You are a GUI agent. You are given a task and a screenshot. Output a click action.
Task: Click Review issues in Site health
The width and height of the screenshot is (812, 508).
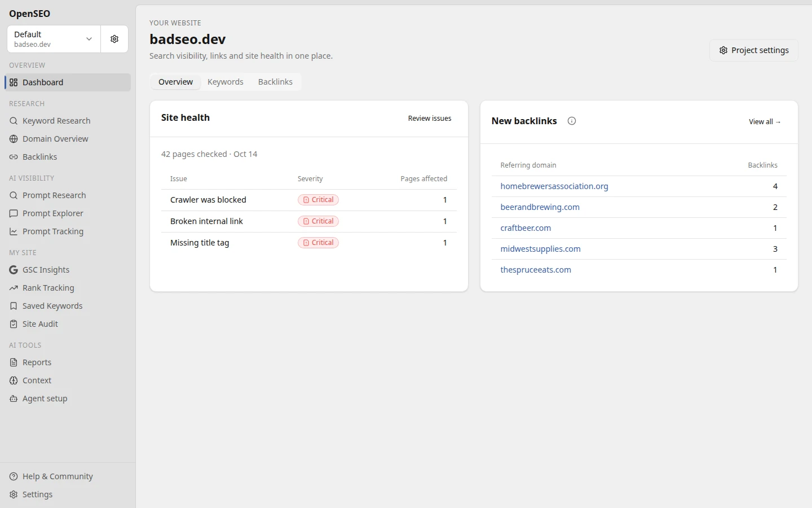[430, 119]
